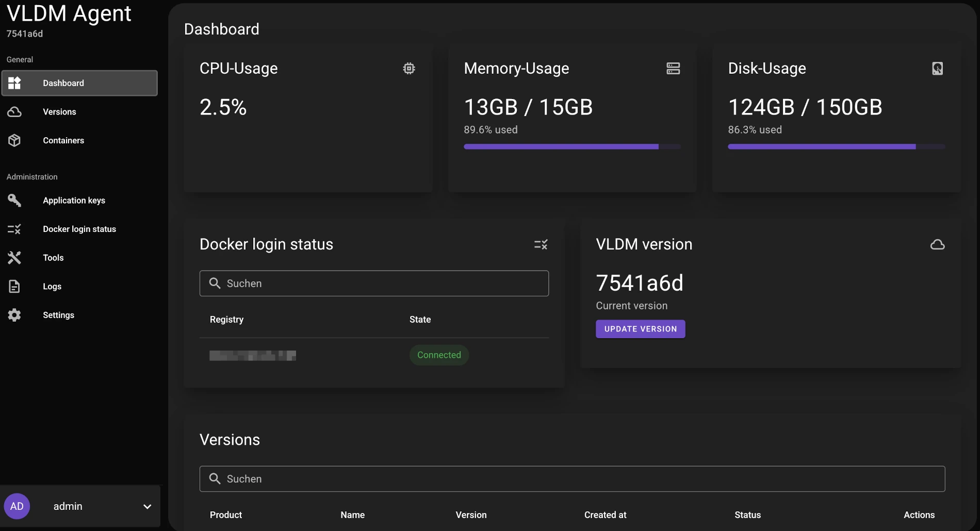Click the key icon beside Application keys
980x531 pixels.
(x=14, y=201)
